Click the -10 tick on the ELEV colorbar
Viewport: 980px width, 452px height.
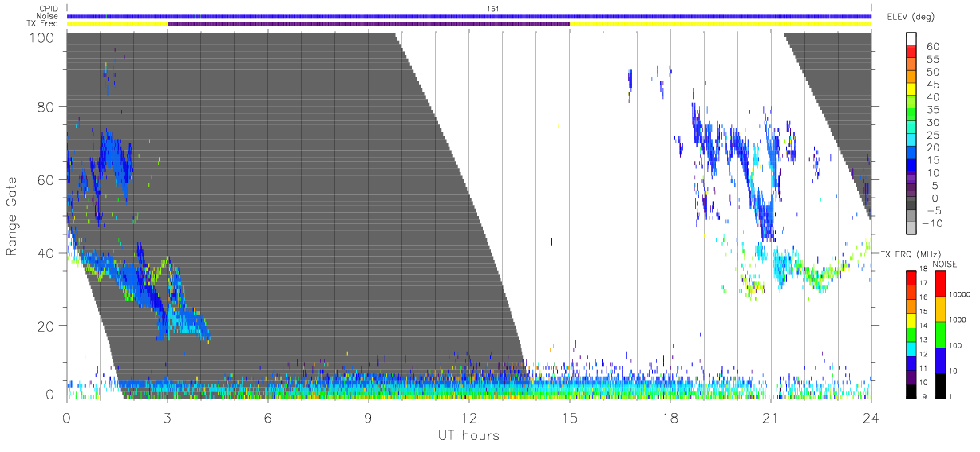tap(933, 223)
